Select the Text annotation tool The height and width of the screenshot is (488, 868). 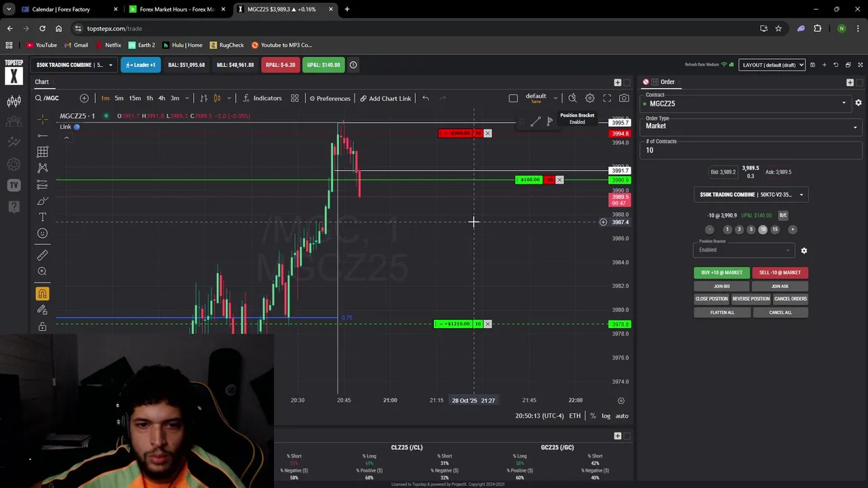click(x=42, y=217)
